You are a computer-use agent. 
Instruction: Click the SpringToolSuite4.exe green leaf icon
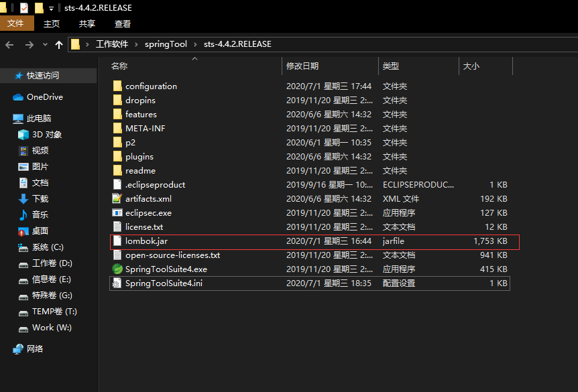[x=117, y=269]
